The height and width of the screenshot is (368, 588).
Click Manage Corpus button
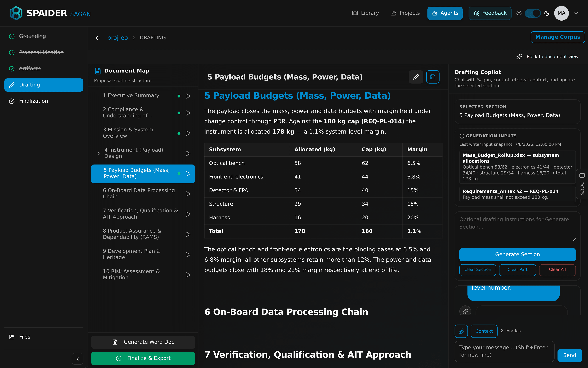point(558,37)
